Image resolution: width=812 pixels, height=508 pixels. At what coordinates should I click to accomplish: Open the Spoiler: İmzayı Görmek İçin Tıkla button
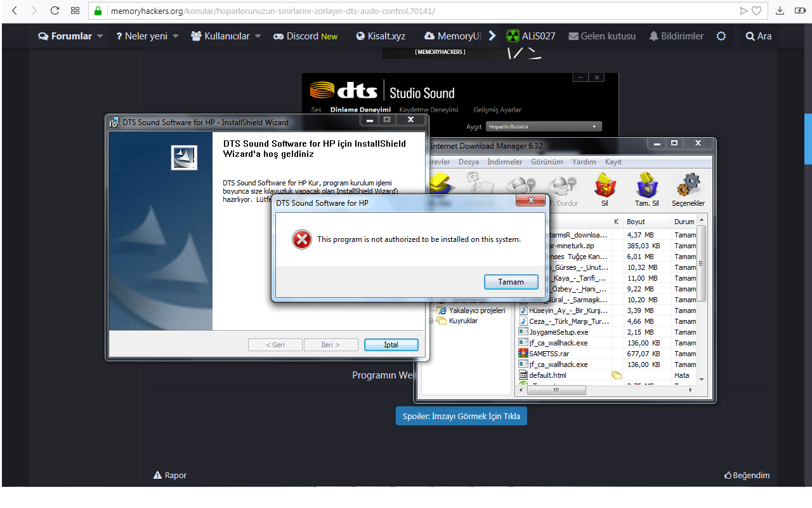coord(461,417)
